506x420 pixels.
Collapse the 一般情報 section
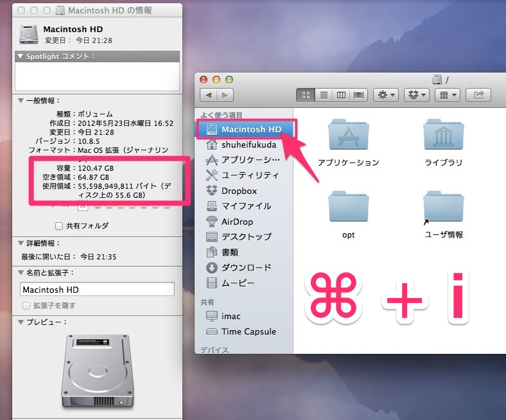pyautogui.click(x=21, y=101)
